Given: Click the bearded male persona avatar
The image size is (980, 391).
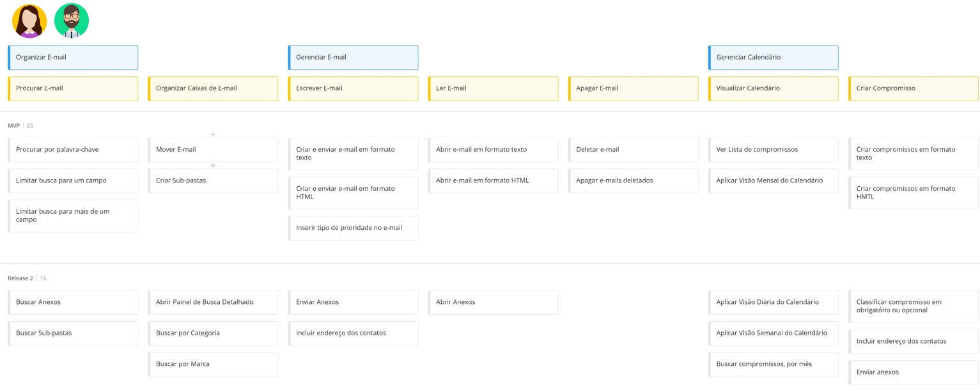Looking at the screenshot, I should click(x=72, y=21).
